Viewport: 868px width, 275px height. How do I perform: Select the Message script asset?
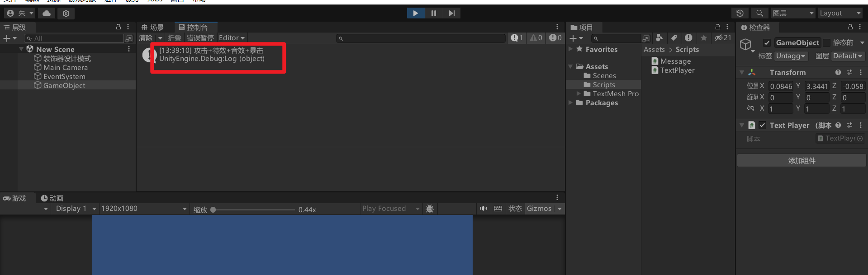click(671, 61)
